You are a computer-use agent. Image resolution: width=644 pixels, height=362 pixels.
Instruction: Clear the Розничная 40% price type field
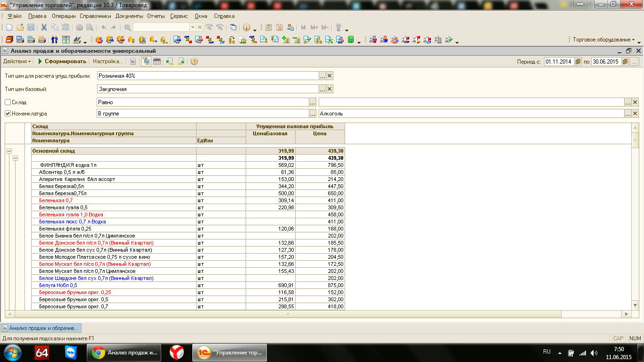tap(330, 75)
